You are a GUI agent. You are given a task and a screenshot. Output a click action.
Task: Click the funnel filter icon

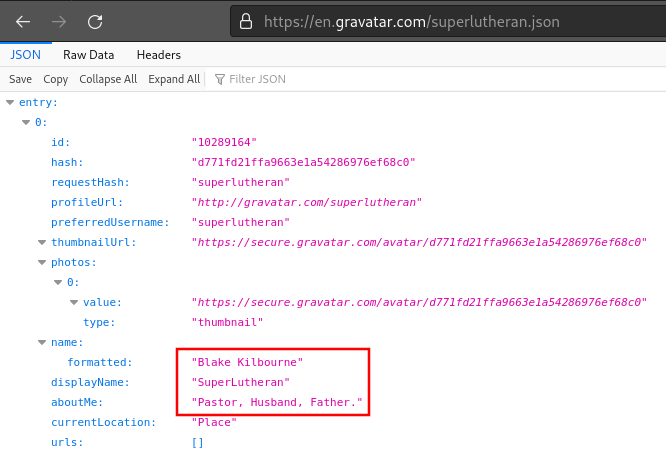coord(220,79)
